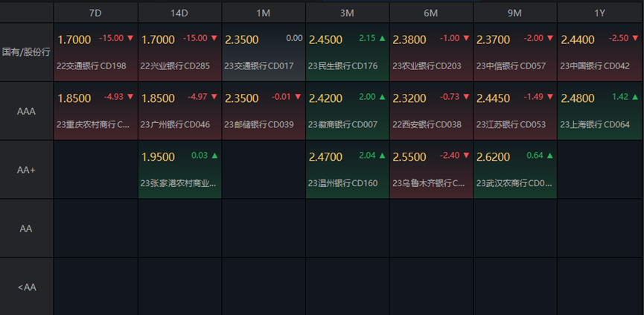Image resolution: width=644 pixels, height=315 pixels.
Task: Select the 3M tenor column header
Action: coord(348,13)
